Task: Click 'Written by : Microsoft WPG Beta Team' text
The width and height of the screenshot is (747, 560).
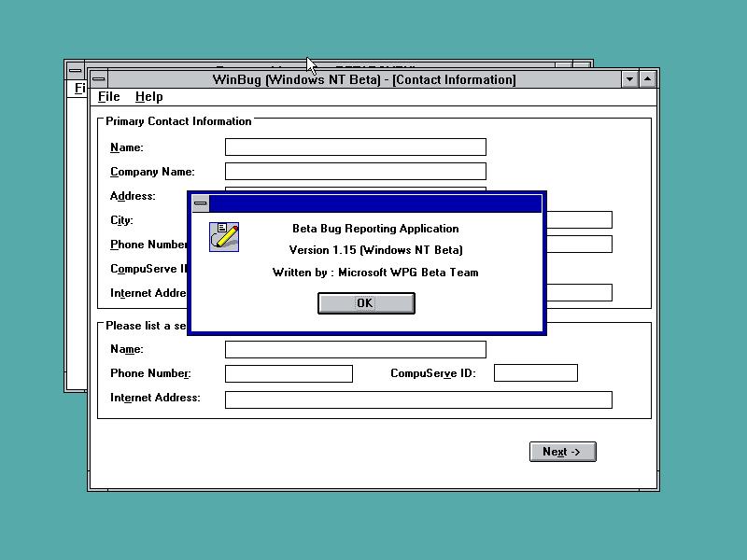Action: click(375, 273)
